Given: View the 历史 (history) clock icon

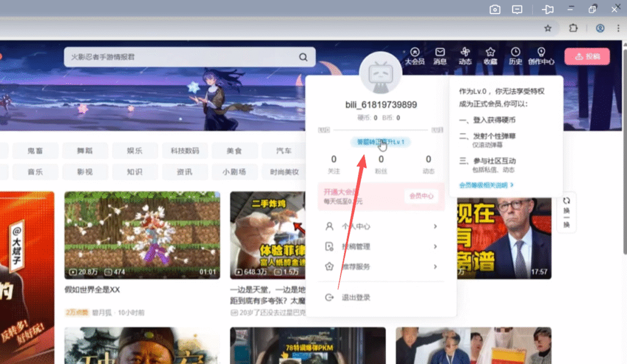Looking at the screenshot, I should (515, 56).
